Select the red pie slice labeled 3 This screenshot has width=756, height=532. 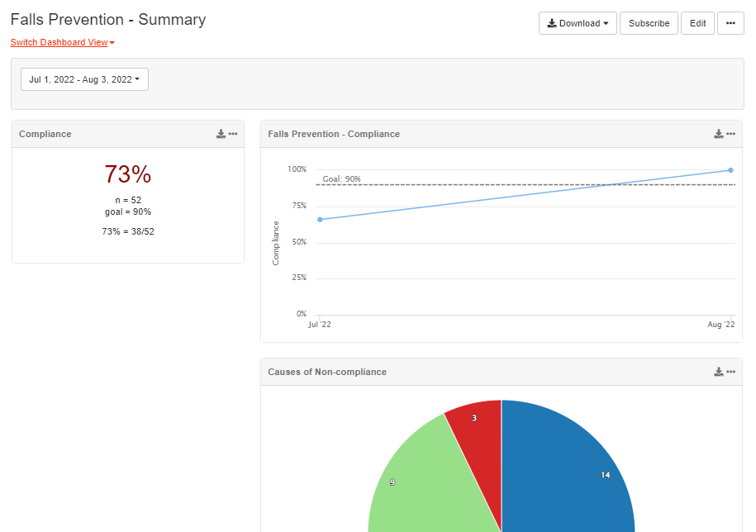pos(477,430)
